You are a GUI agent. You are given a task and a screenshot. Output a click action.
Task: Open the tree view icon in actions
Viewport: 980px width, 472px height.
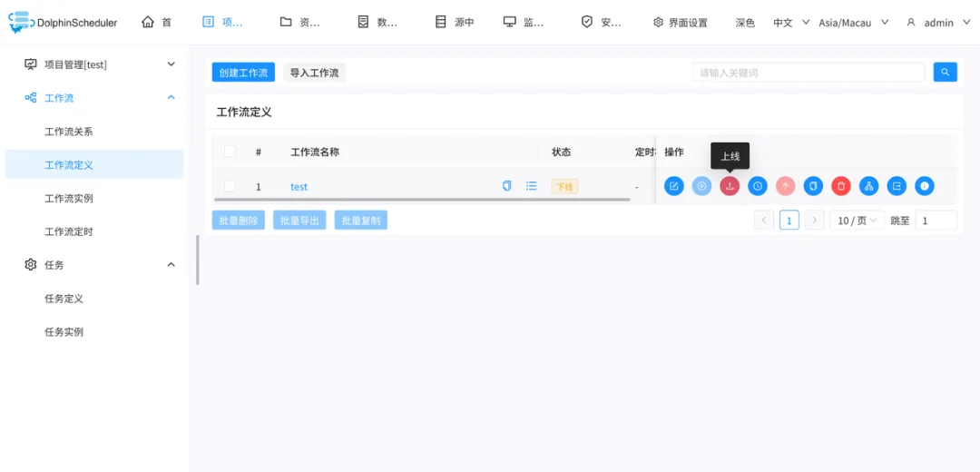pyautogui.click(x=868, y=186)
